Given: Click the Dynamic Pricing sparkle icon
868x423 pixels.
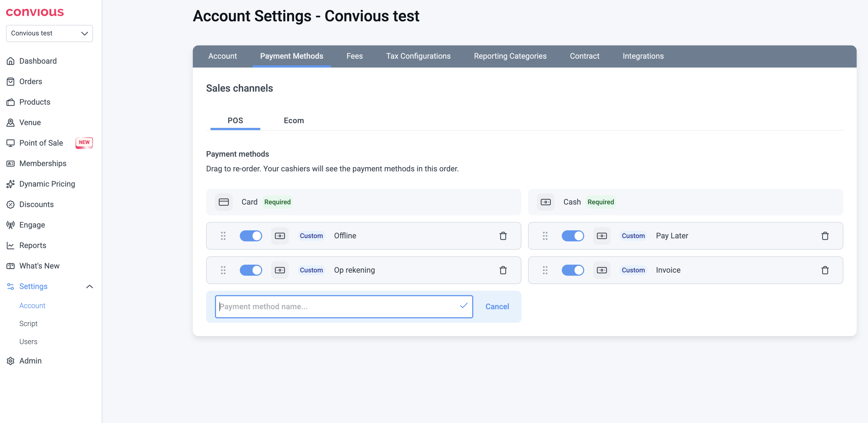Looking at the screenshot, I should click(x=11, y=184).
